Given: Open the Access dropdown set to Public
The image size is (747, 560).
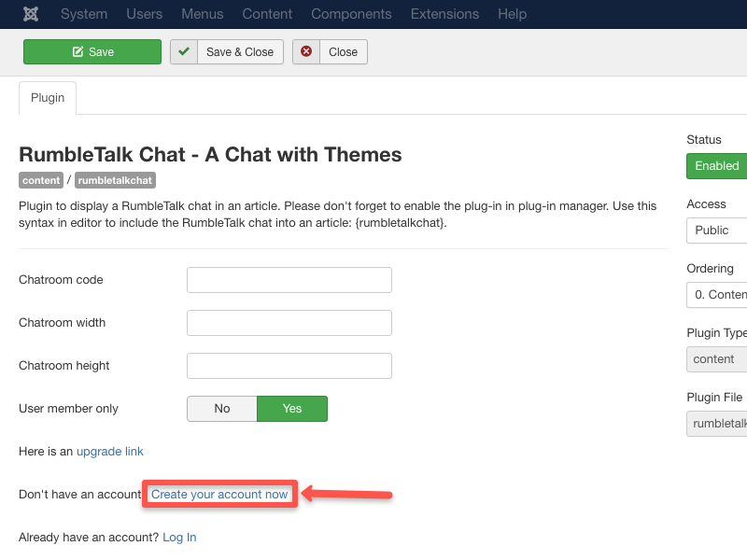Looking at the screenshot, I should tap(719, 230).
